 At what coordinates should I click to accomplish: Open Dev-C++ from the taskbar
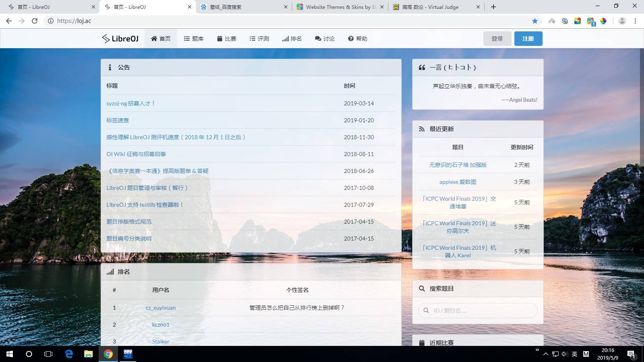[128, 354]
